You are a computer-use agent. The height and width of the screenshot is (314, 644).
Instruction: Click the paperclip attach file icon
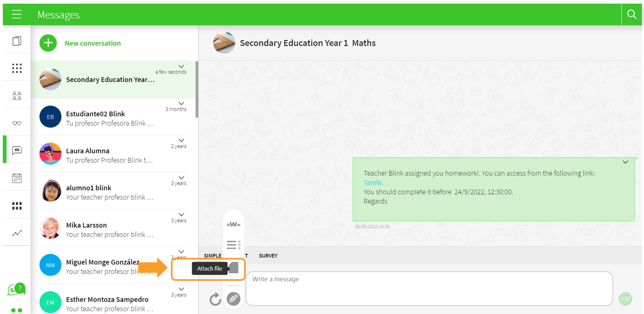coord(233,299)
